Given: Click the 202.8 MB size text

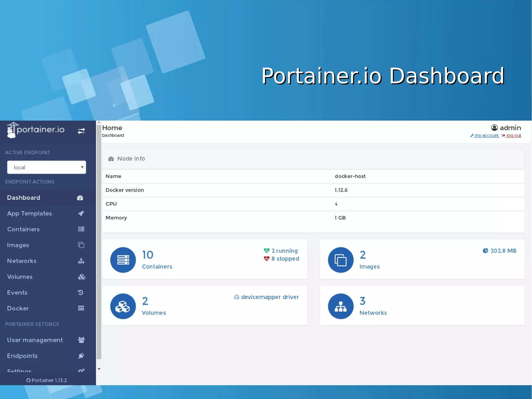Looking at the screenshot, I should [x=503, y=251].
